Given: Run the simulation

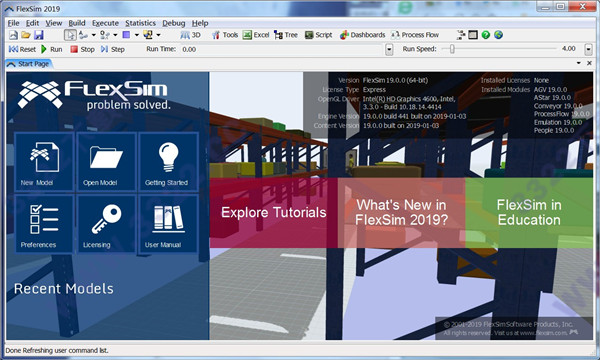Looking at the screenshot, I should (x=51, y=49).
